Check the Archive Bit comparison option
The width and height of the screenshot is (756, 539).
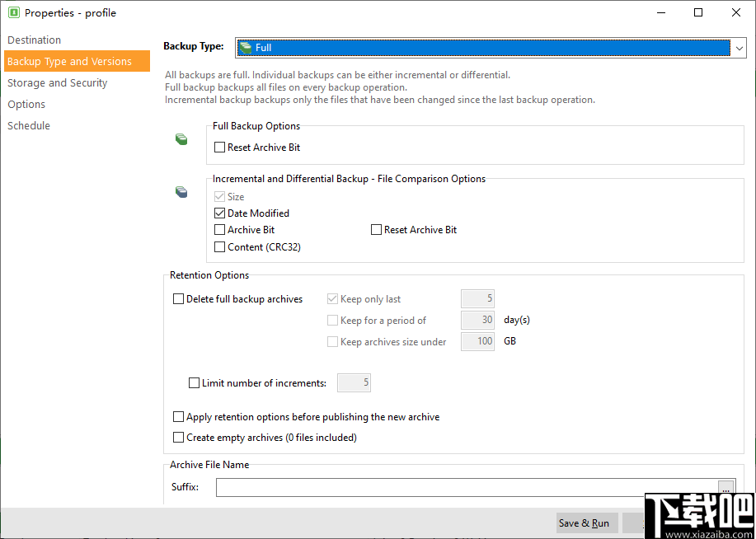coord(220,230)
